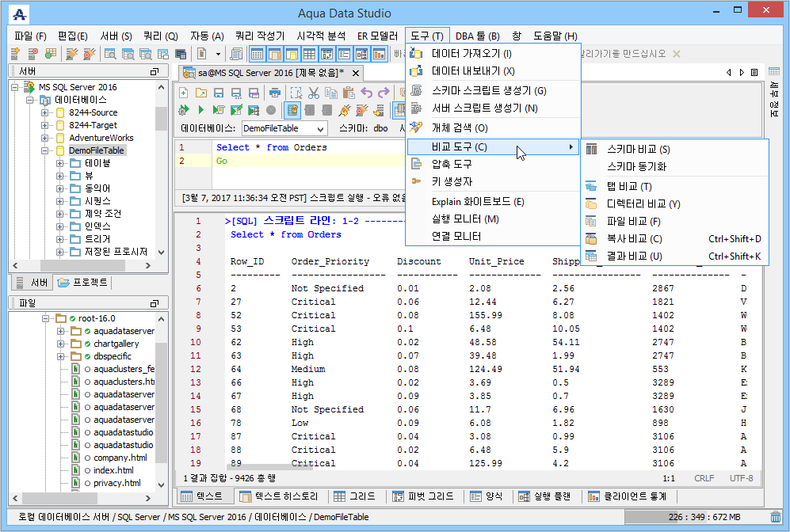Toggle the highlighted database icon in query toolbar
This screenshot has height=532, width=790.
[x=292, y=110]
